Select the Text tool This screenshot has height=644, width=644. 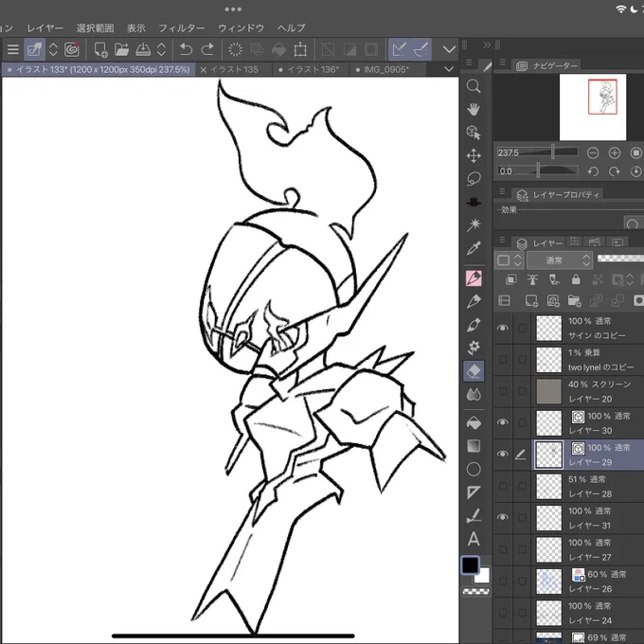pos(474,539)
